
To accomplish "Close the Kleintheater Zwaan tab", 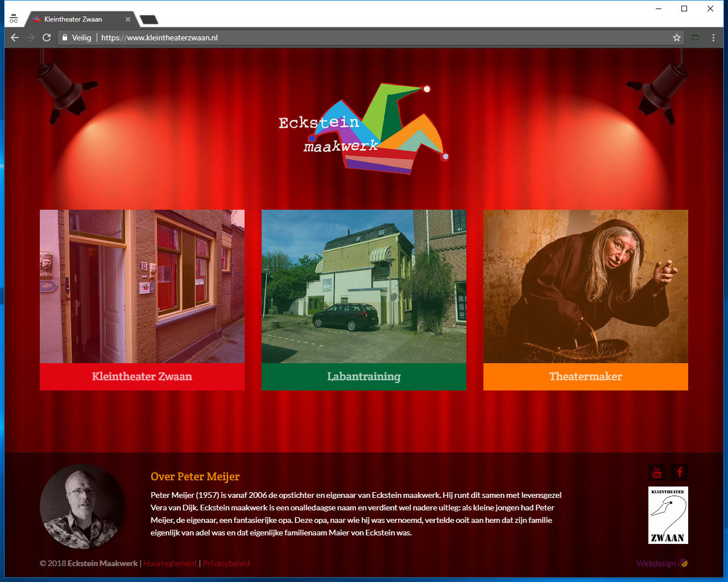I will coord(128,19).
